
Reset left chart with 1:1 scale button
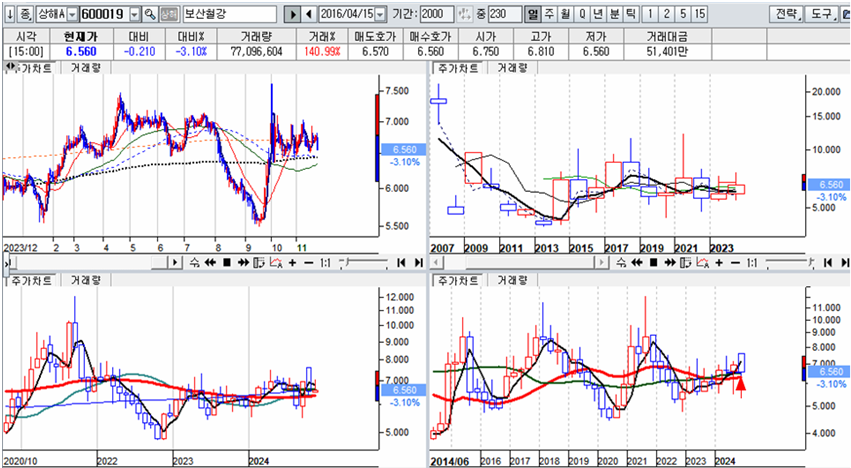pos(326,262)
